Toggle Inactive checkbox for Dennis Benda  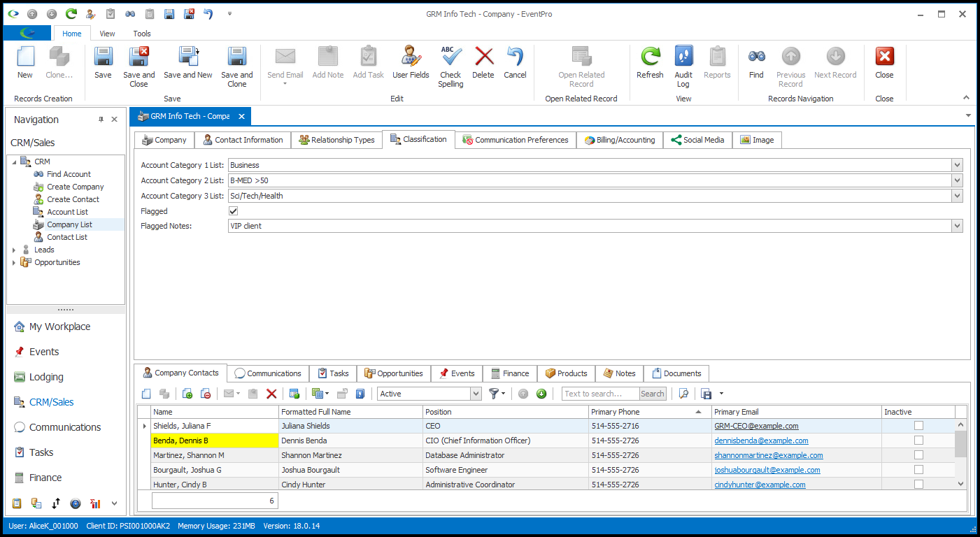pyautogui.click(x=918, y=441)
